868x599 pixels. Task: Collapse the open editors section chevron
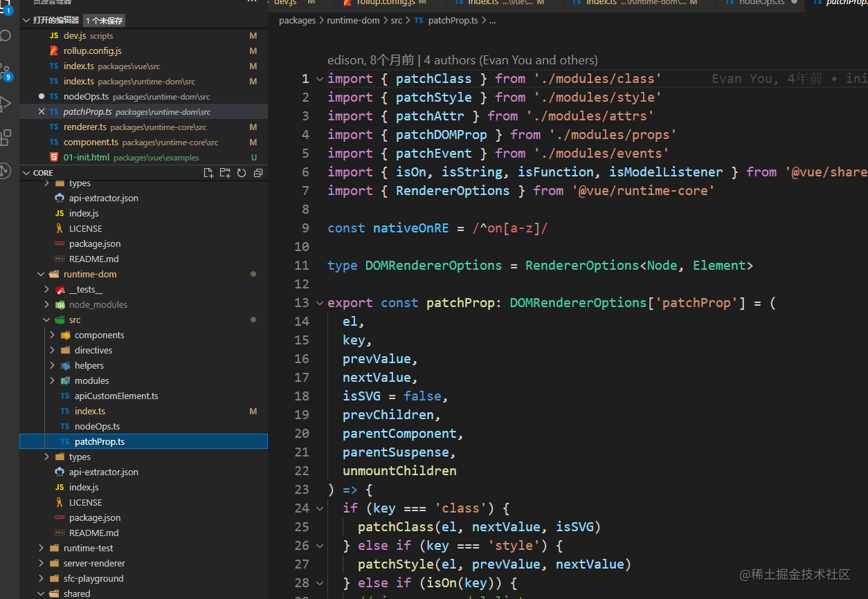[x=26, y=20]
